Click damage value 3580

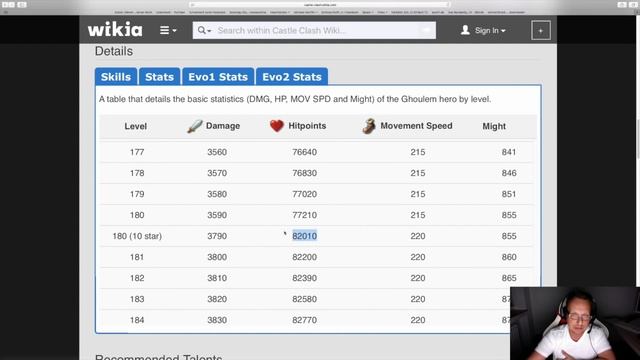pyautogui.click(x=217, y=194)
